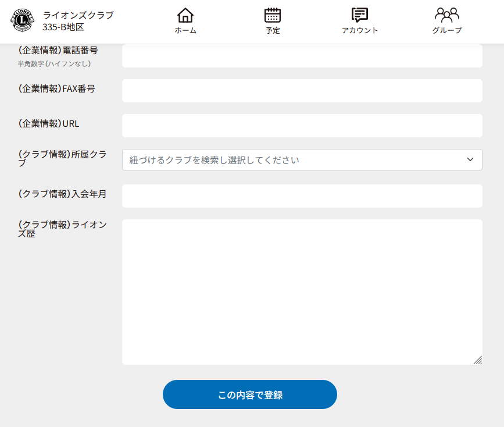
Task: Focus the ライオンズ歴 text area
Action: [302, 291]
